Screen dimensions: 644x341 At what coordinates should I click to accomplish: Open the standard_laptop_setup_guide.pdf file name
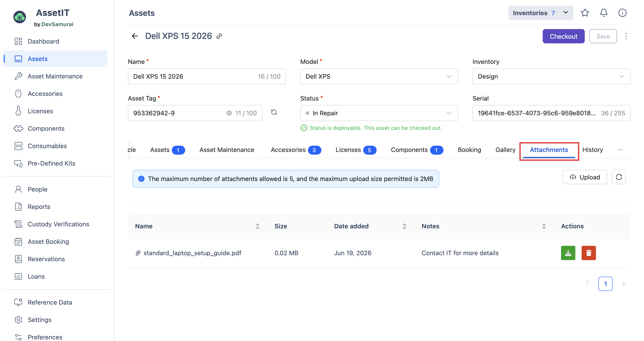192,253
